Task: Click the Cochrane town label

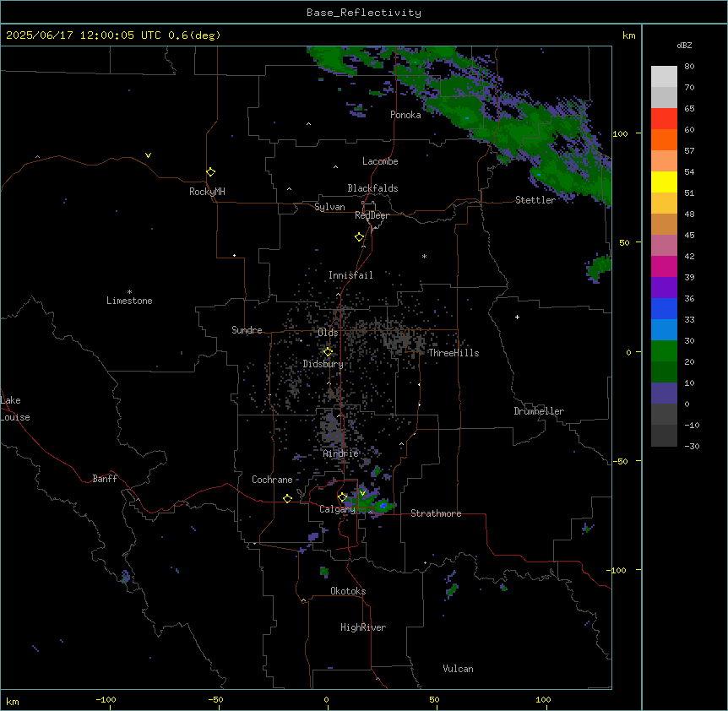Action: tap(272, 480)
